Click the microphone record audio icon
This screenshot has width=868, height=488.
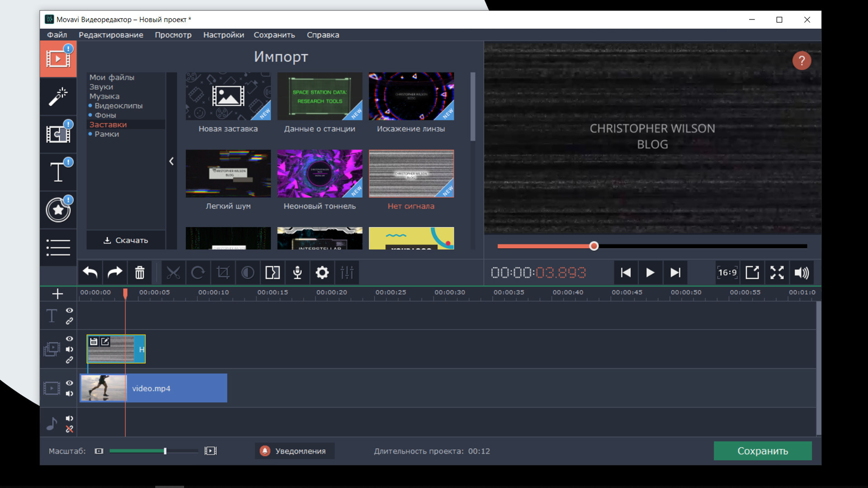tap(297, 272)
